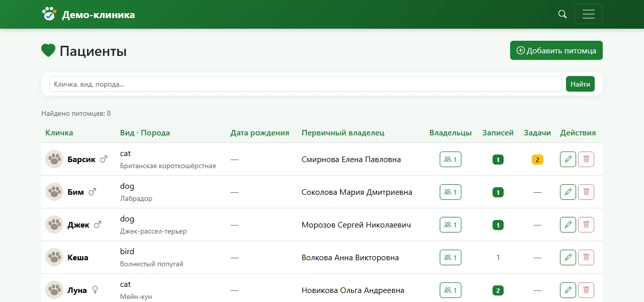
Task: Show owners of Луна
Action: point(450,290)
